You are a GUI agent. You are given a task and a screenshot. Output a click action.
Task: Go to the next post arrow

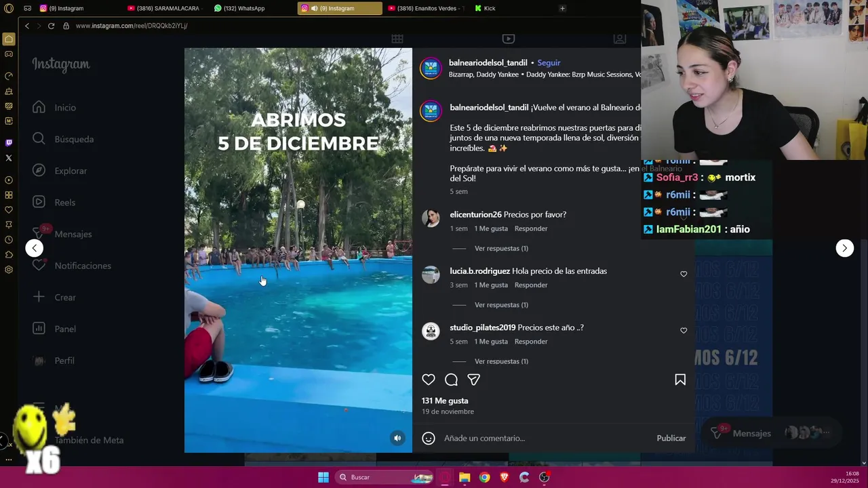(x=844, y=248)
